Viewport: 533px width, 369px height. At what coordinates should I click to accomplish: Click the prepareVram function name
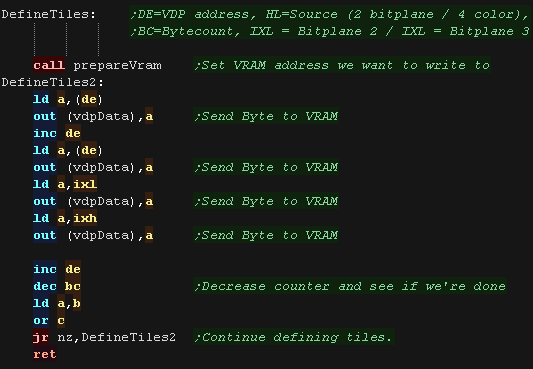(117, 65)
